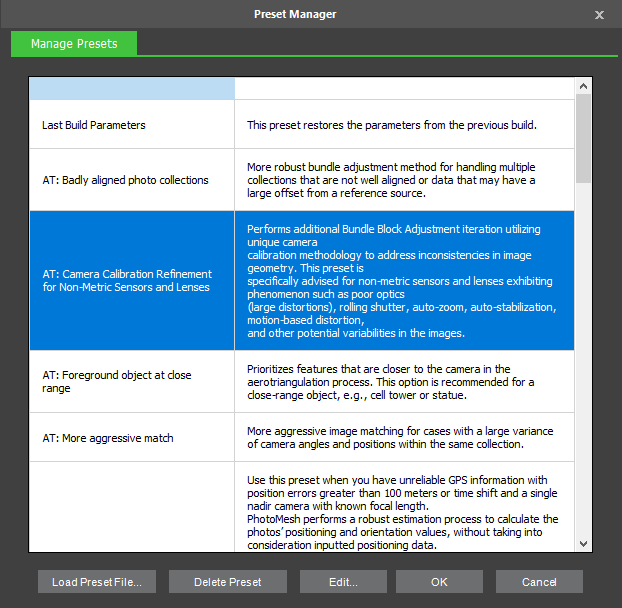Close the Preset Manager dialog
622x608 pixels.
click(x=599, y=15)
